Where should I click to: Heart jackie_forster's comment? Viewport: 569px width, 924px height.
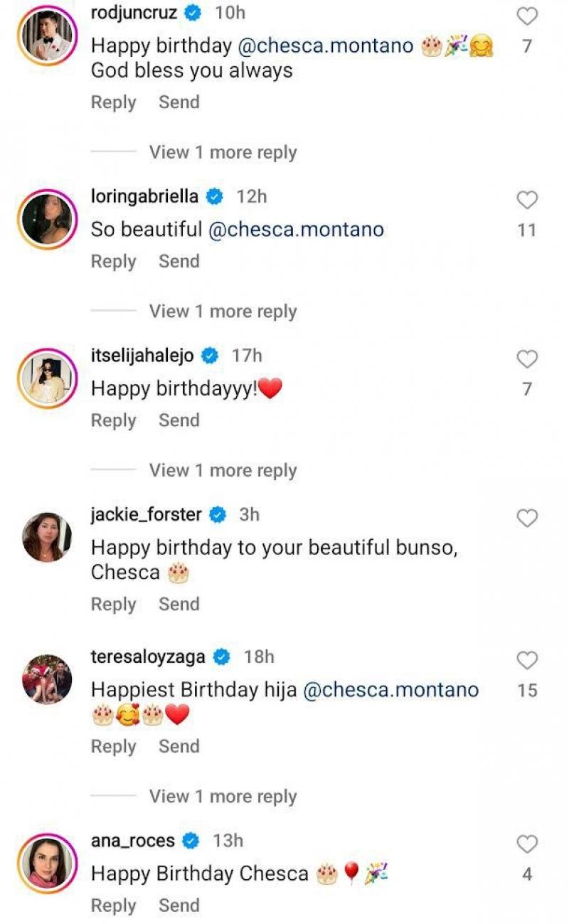click(527, 519)
